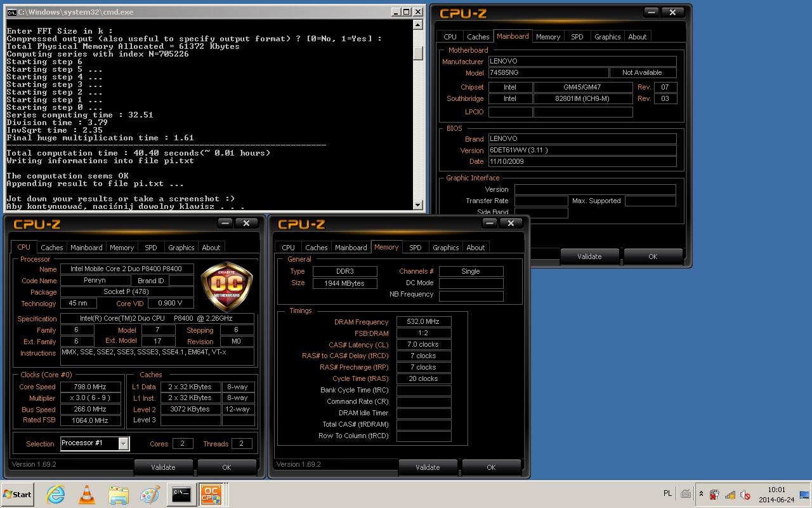This screenshot has width=812, height=508.
Task: Switch to cmd.exe taskbar button
Action: click(x=182, y=495)
